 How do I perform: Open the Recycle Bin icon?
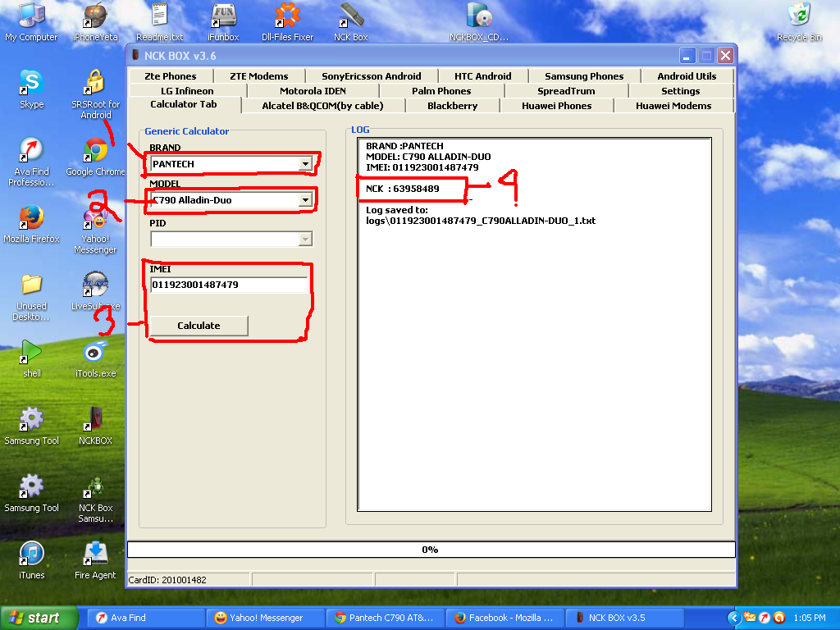click(799, 17)
